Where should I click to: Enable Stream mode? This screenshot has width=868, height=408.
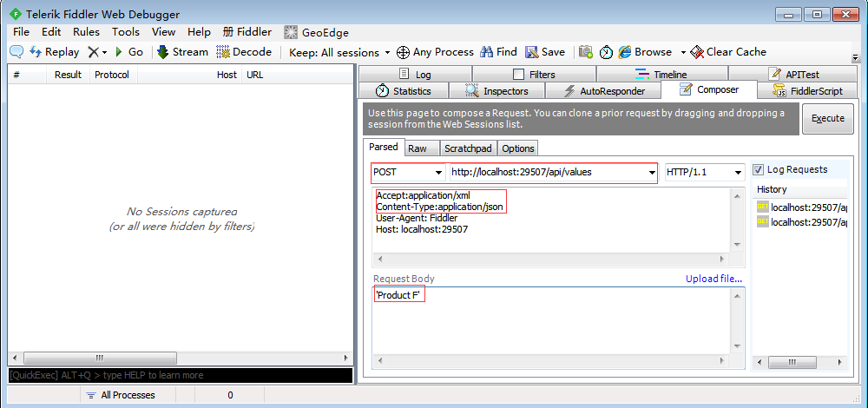(x=182, y=52)
